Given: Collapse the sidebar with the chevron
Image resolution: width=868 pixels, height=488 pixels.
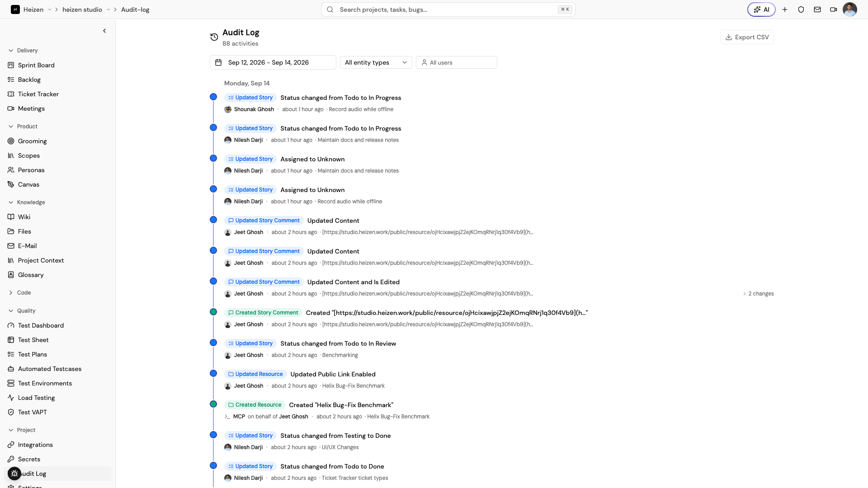Looking at the screenshot, I should 104,31.
